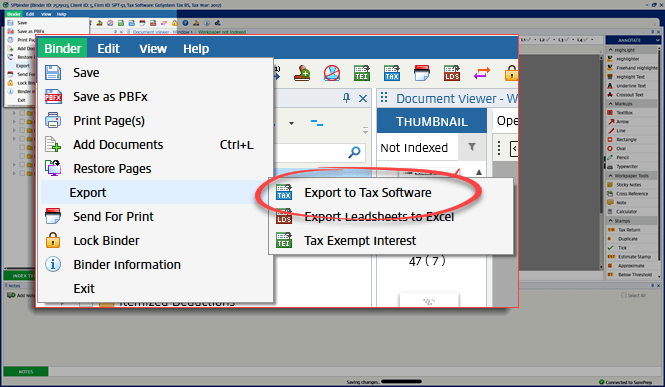This screenshot has height=387, width=665.
Task: Click the orange-purple swap arrows toolbar icon
Action: pyautogui.click(x=482, y=73)
